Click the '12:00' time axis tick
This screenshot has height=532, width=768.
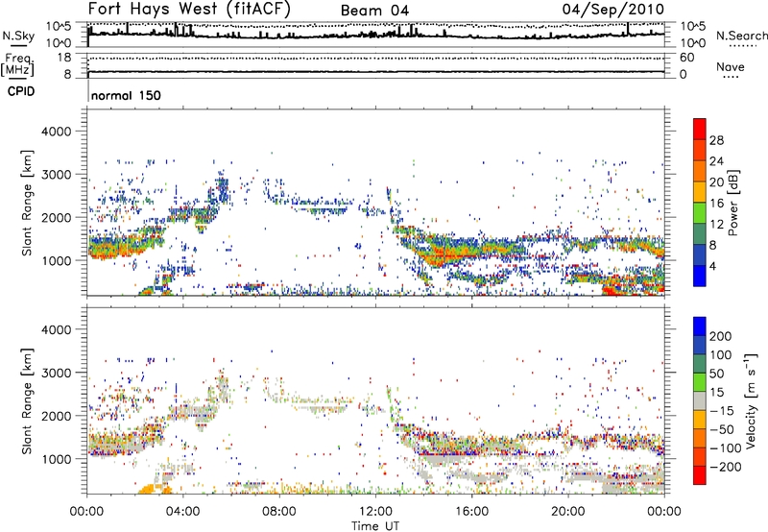point(375,512)
